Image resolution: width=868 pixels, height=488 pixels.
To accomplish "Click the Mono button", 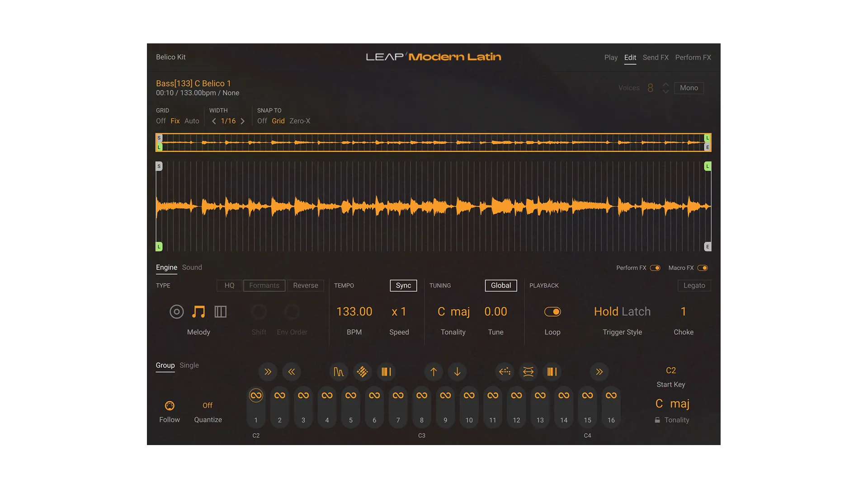I will coord(689,88).
